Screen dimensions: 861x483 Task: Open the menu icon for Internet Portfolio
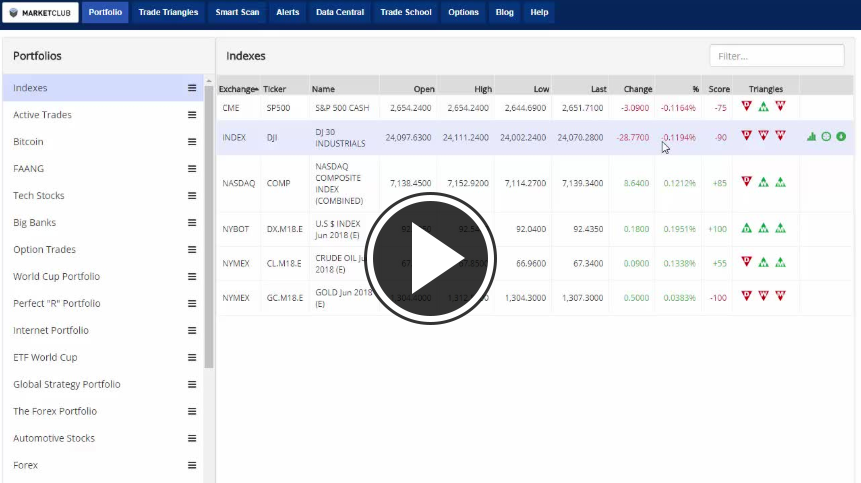[192, 330]
